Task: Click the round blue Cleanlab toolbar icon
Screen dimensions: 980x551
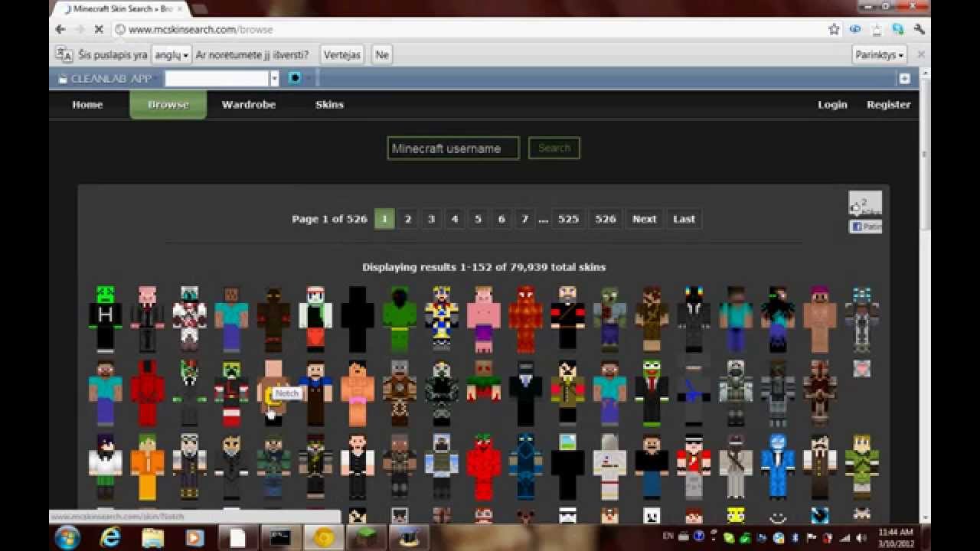Action: pyautogui.click(x=295, y=78)
